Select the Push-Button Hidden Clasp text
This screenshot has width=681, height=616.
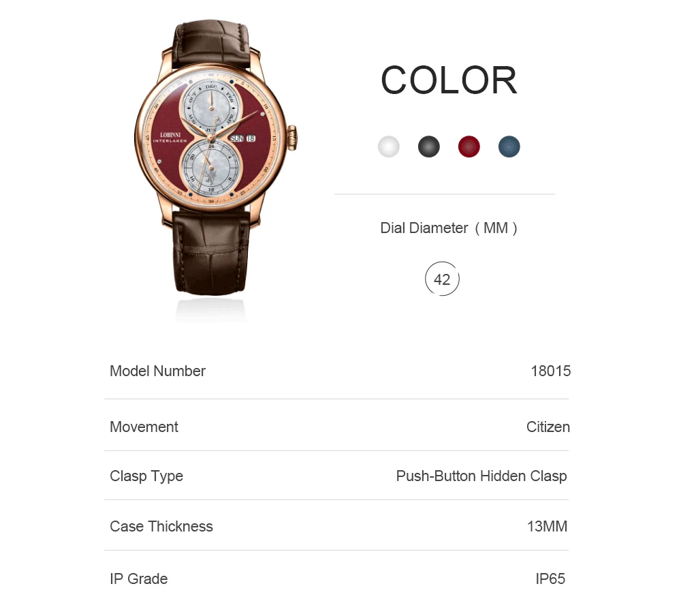click(x=481, y=476)
